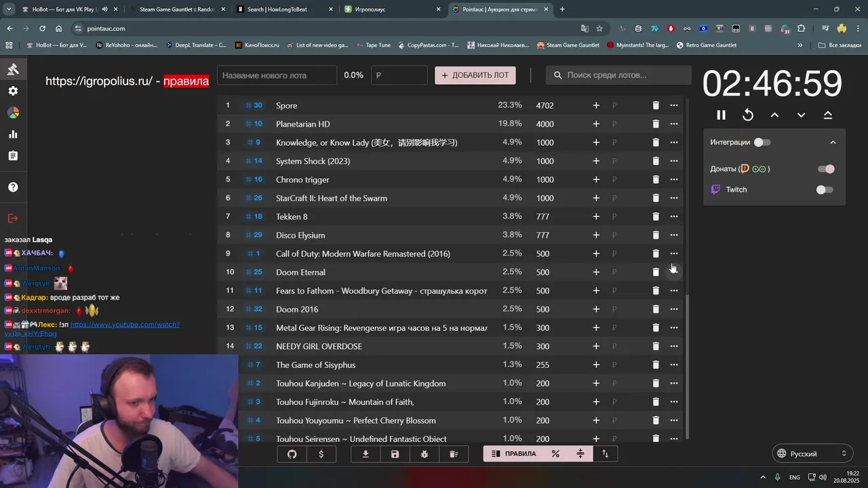Click the Поиск среди лотов search field
This screenshot has width=868, height=488.
coord(618,75)
